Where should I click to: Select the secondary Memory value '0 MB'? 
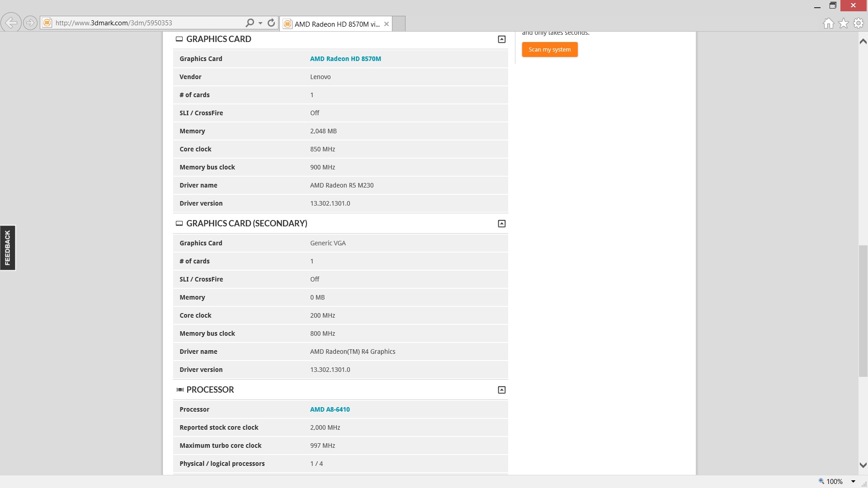pos(317,297)
